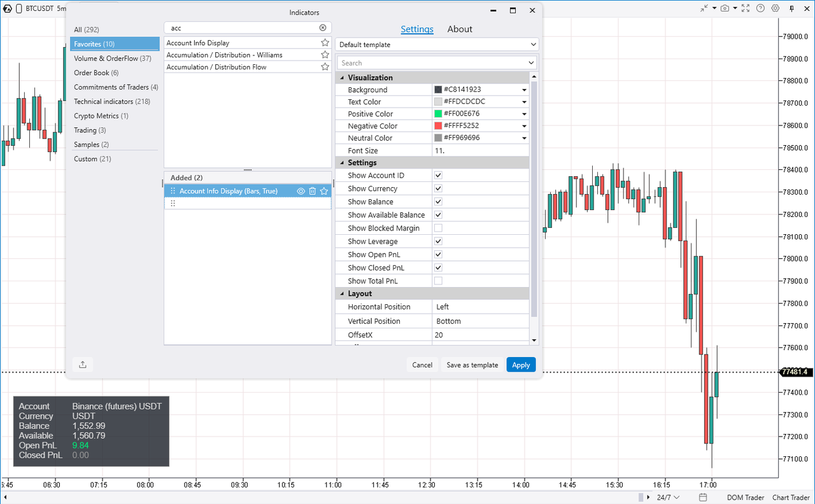
Task: Click the help question mark icon
Action: [x=760, y=8]
